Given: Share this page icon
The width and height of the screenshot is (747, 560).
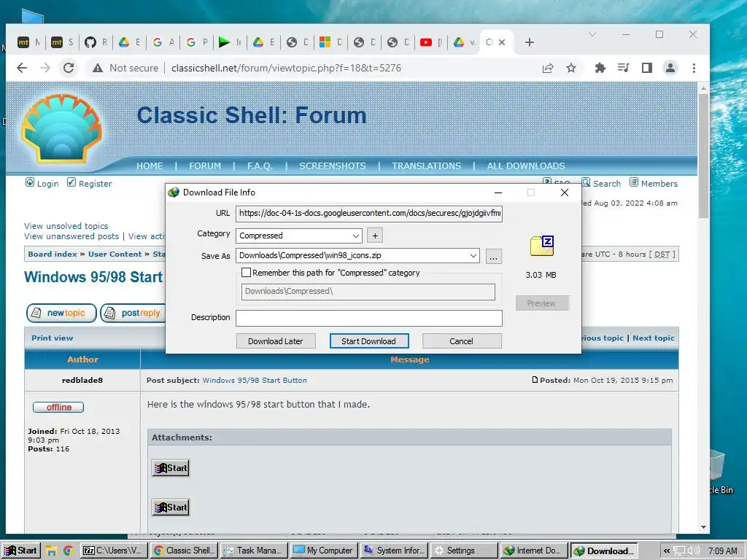Looking at the screenshot, I should pos(548,68).
